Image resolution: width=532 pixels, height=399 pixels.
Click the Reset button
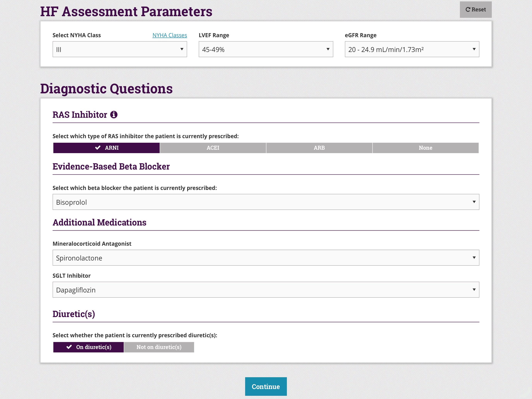point(476,10)
